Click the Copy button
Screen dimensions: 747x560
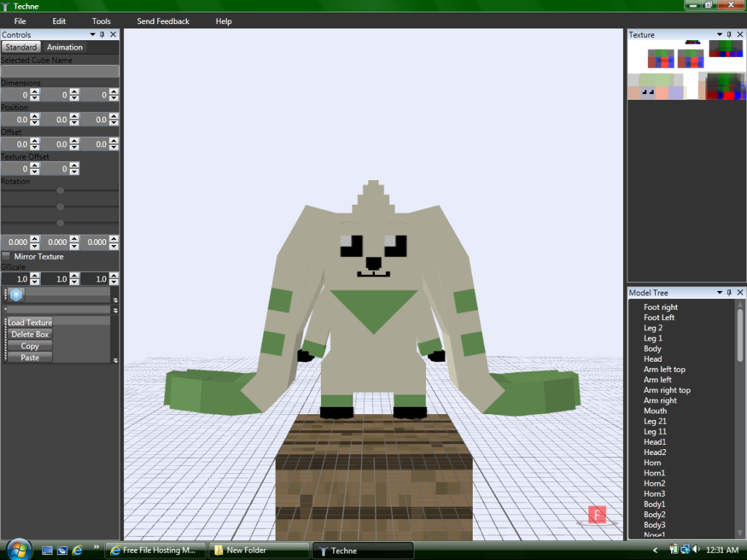[29, 346]
